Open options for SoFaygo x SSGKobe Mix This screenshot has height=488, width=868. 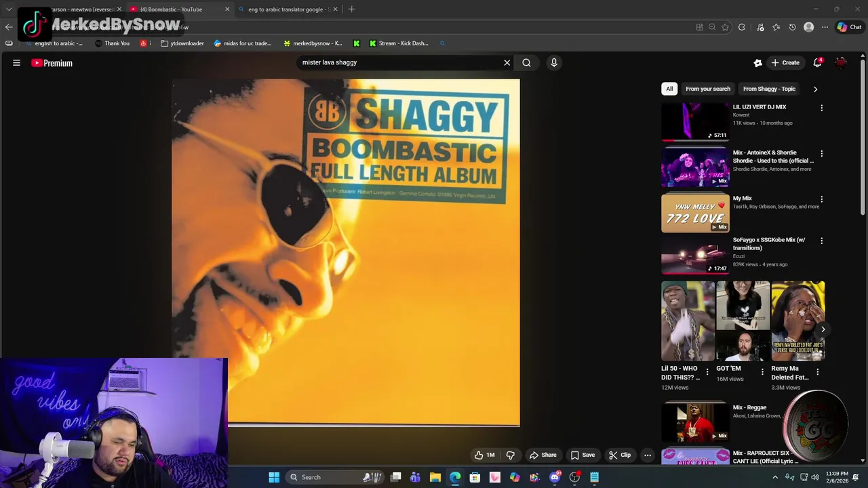click(x=821, y=241)
